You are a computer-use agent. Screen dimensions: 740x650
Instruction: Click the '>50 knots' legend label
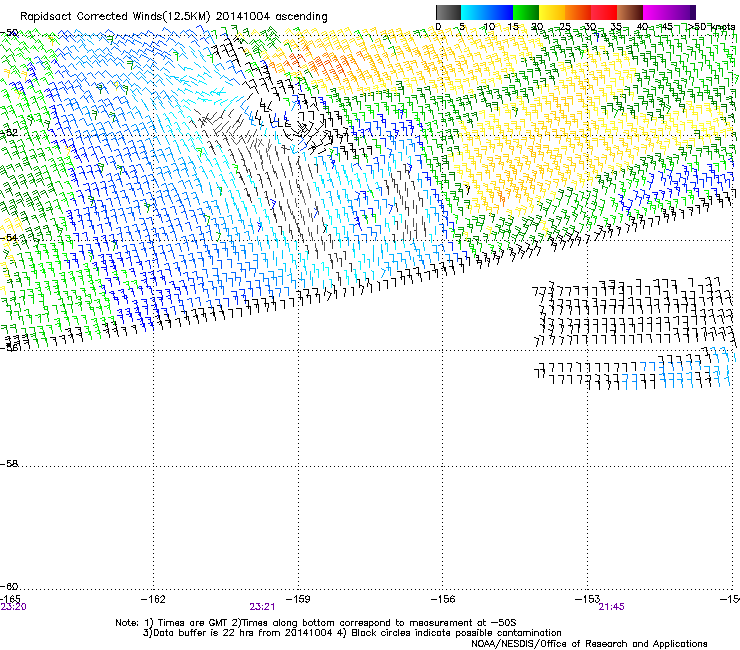pos(711,27)
